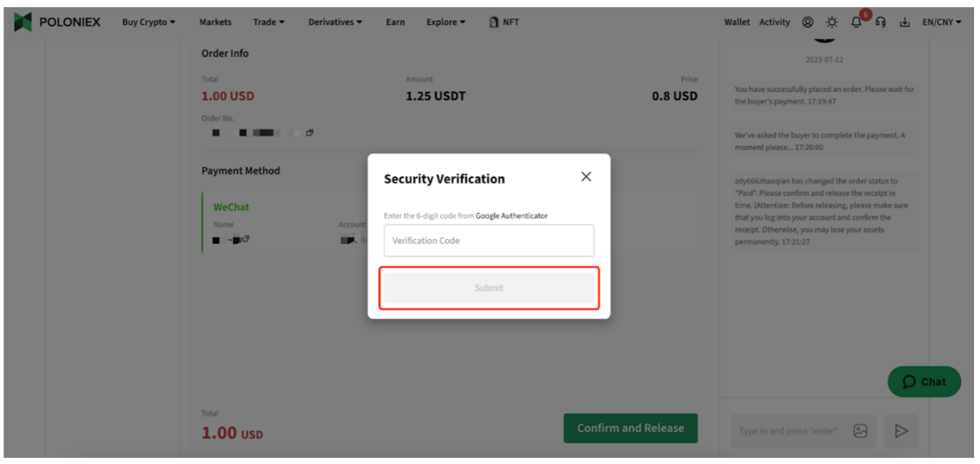Screen dimensions: 980x464
Task: Click the Confirm and Release button
Action: point(630,428)
